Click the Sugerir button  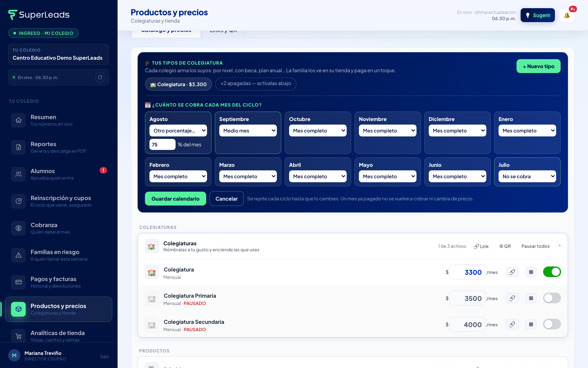coord(538,15)
